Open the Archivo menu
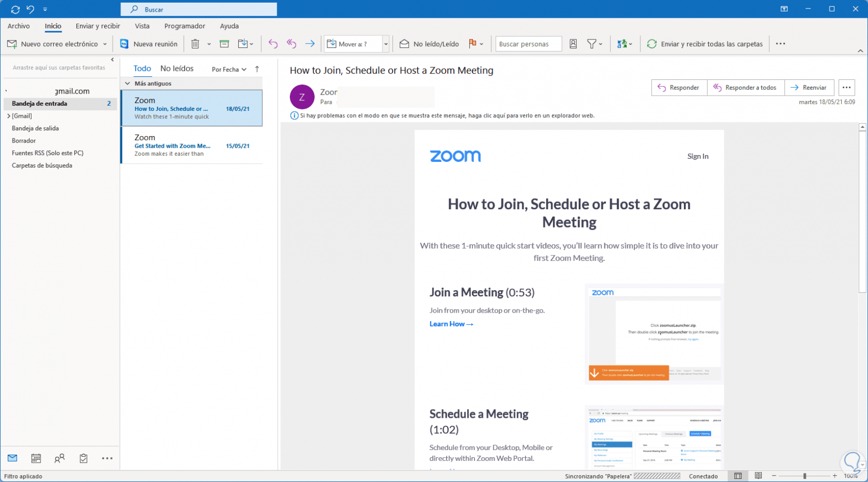Image resolution: width=868 pixels, height=482 pixels. [x=18, y=26]
